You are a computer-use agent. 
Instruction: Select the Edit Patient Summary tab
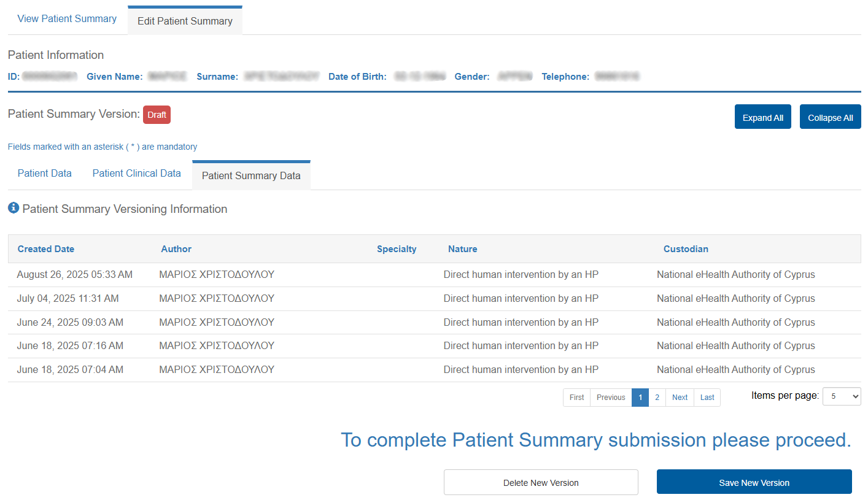(x=185, y=21)
